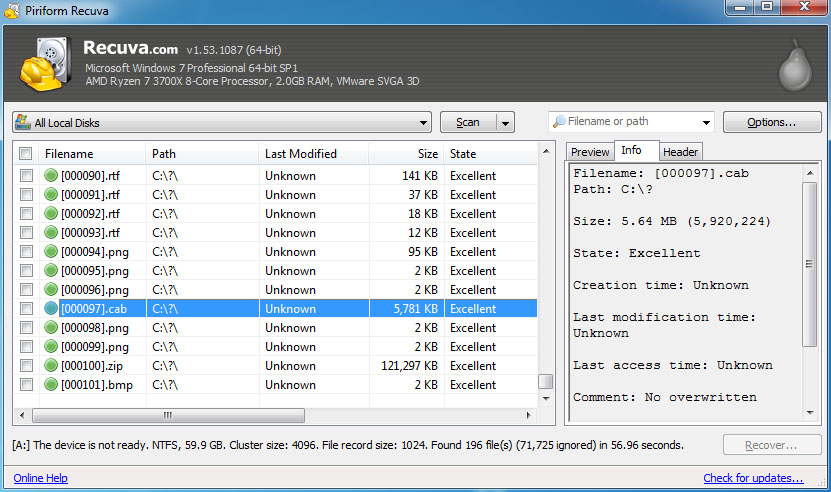Click the green status dot for [000101].bmp
This screenshot has width=831, height=492.
[51, 384]
